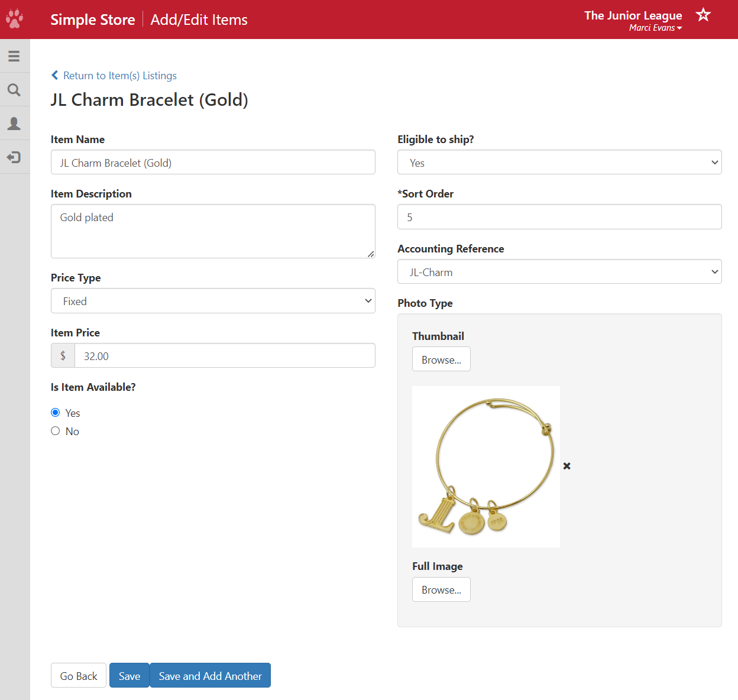Open the Price Type dropdown

point(213,301)
